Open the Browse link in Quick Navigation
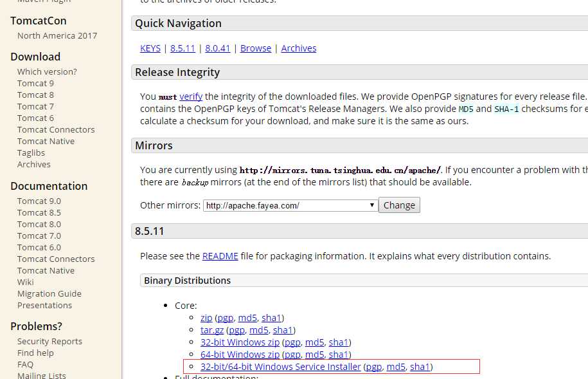588x379 pixels. click(x=256, y=48)
